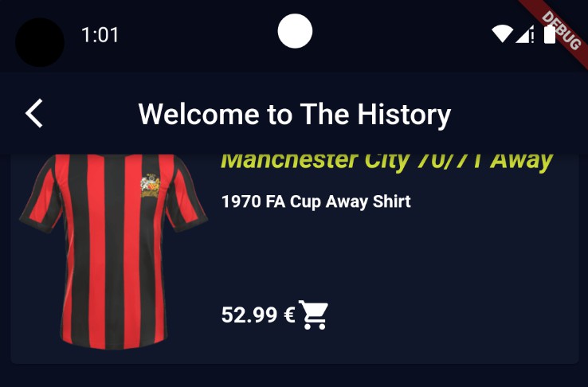Tap the black circle beside the clock
Screen dimensions: 588x387
40,42
